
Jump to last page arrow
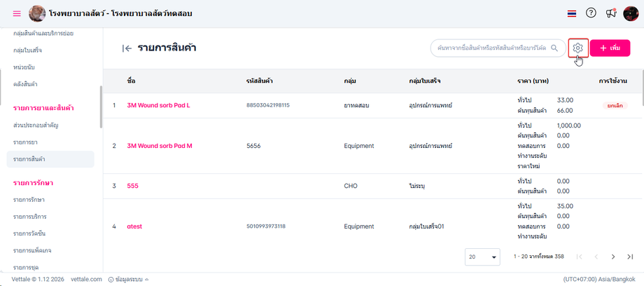pos(631,257)
